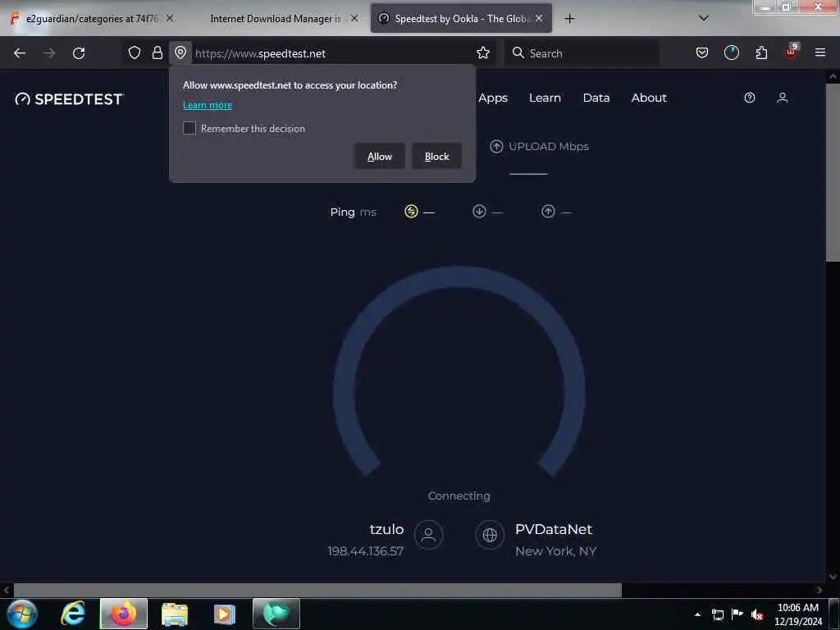Open the red extension icon showing badge 9
840x630 pixels.
point(792,52)
